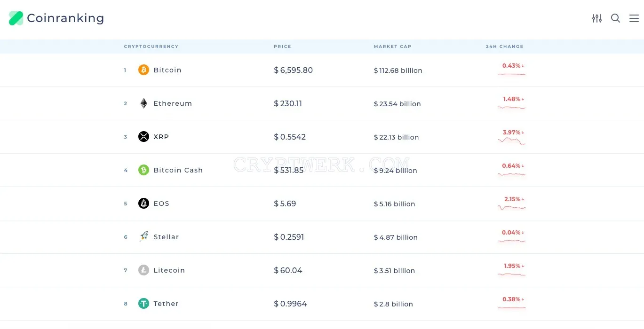Screen dimensions: 644x329
Task: Click the Coinranking green logo icon
Action: (16, 18)
